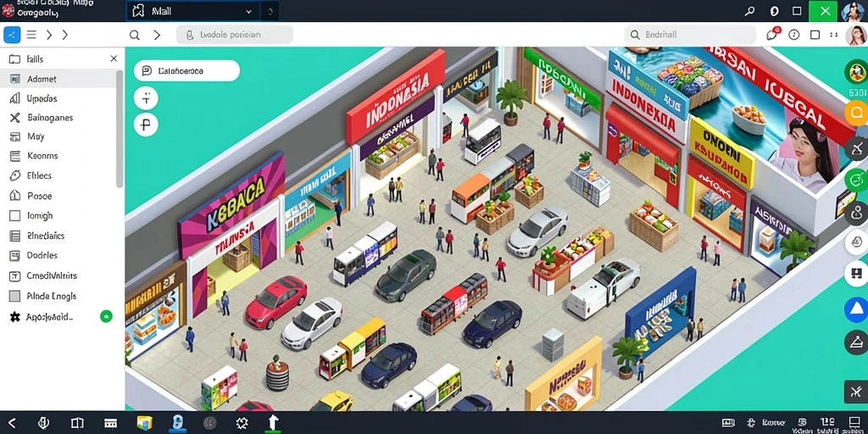
Task: Click the info circle icon
Action: 793,35
